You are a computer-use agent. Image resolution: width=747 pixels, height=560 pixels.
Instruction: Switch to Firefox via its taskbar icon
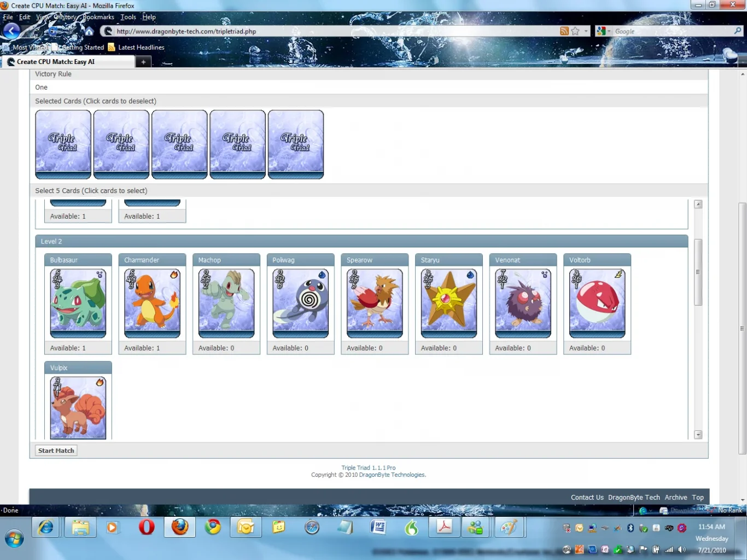pyautogui.click(x=180, y=527)
